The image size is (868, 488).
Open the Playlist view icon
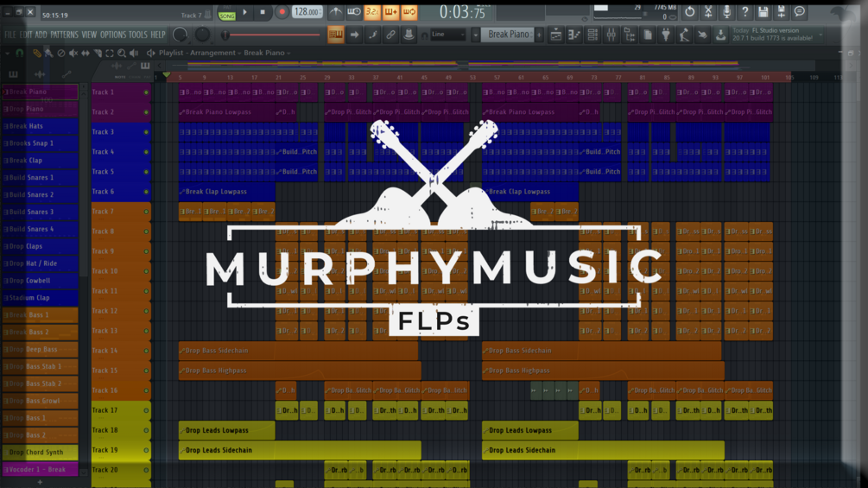pyautogui.click(x=556, y=35)
